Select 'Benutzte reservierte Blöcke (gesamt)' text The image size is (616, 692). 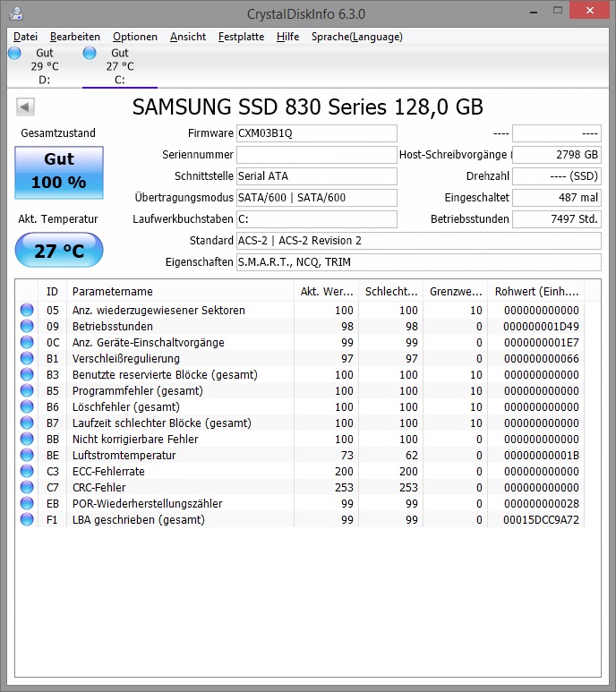pos(165,375)
